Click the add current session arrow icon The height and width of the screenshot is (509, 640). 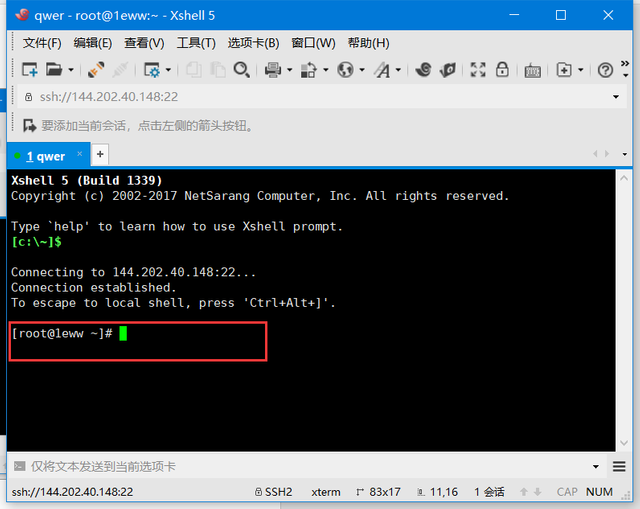pos(29,126)
